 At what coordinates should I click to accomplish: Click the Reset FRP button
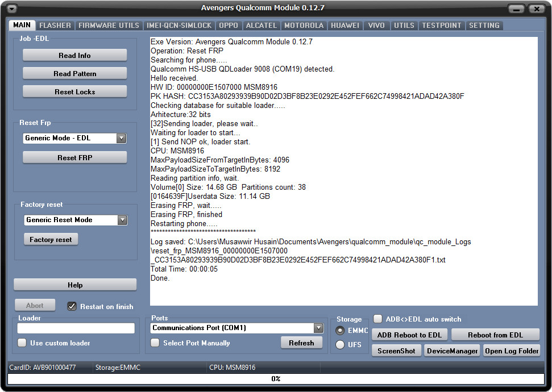(x=74, y=157)
